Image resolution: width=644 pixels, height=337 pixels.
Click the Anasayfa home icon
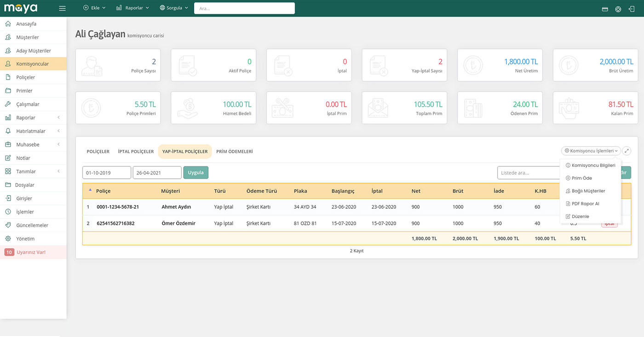pyautogui.click(x=8, y=24)
